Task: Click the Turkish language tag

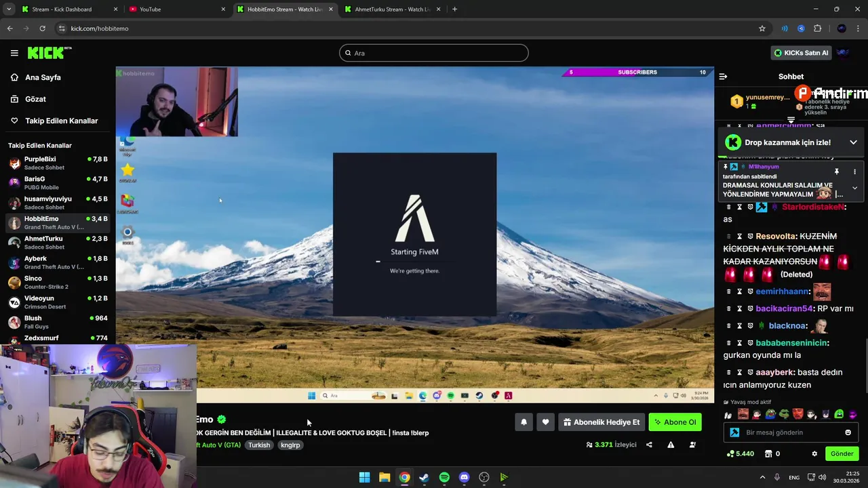Action: 259,445
